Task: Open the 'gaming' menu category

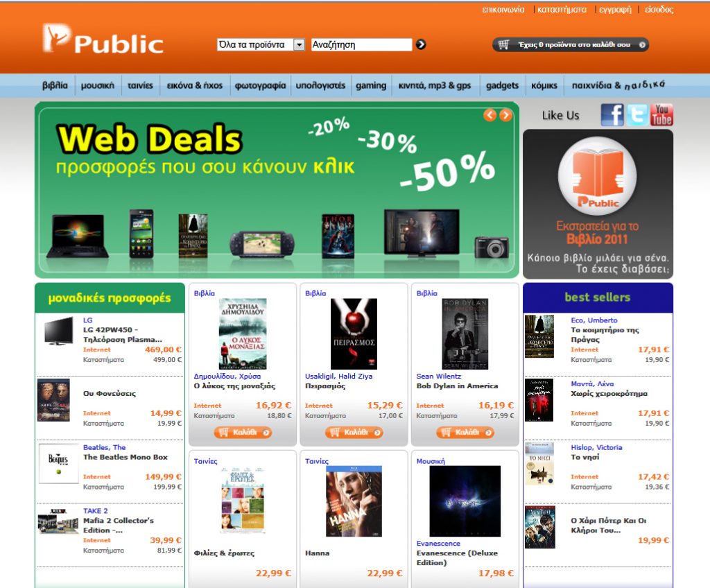Action: tap(371, 85)
